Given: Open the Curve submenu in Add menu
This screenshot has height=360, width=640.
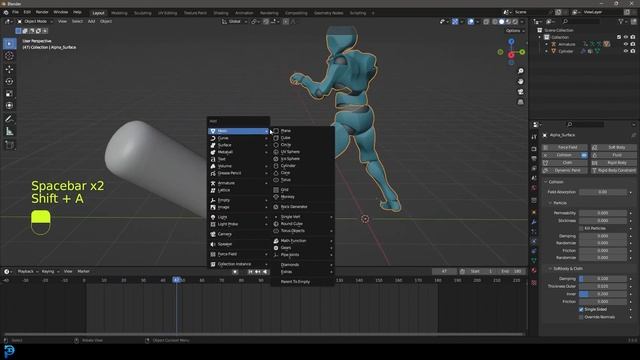Looking at the screenshot, I should tap(238, 138).
